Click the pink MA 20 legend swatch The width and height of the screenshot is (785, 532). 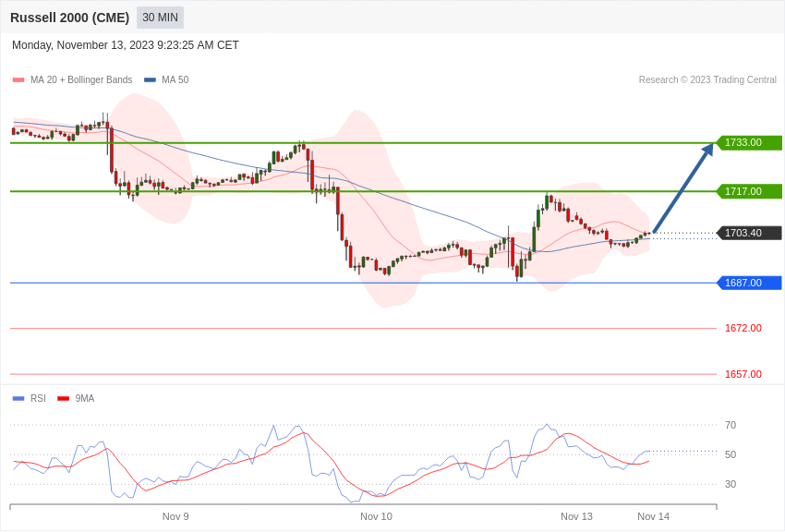(x=18, y=80)
